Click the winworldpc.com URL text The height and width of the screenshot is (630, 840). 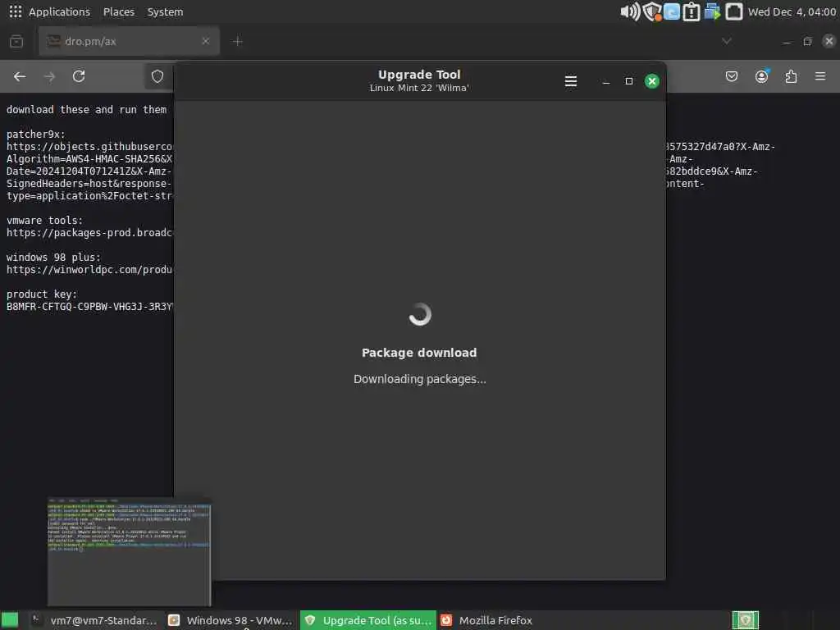point(89,270)
